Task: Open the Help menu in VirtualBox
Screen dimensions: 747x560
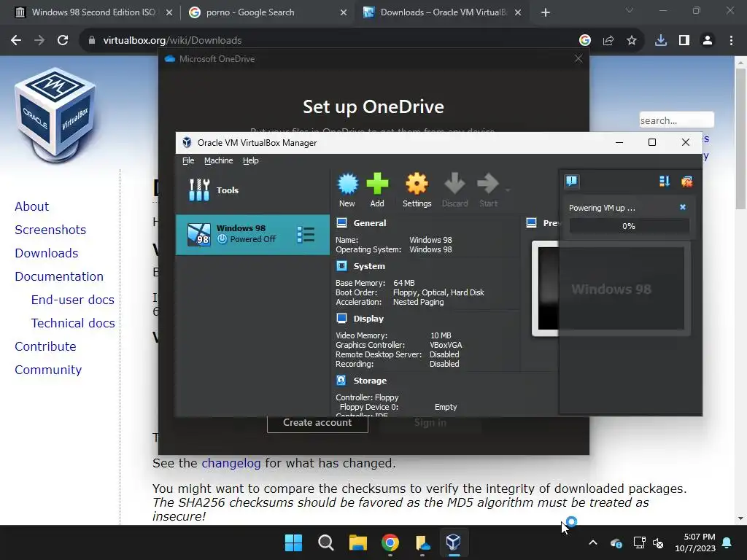Action: tap(251, 160)
